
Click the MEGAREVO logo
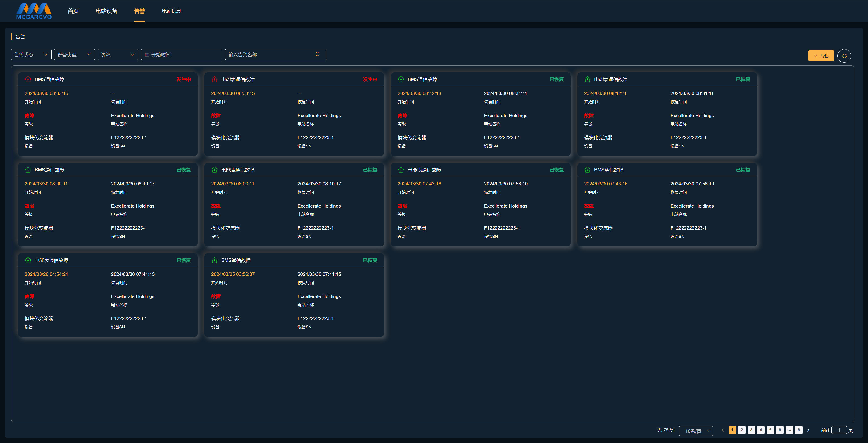point(34,11)
